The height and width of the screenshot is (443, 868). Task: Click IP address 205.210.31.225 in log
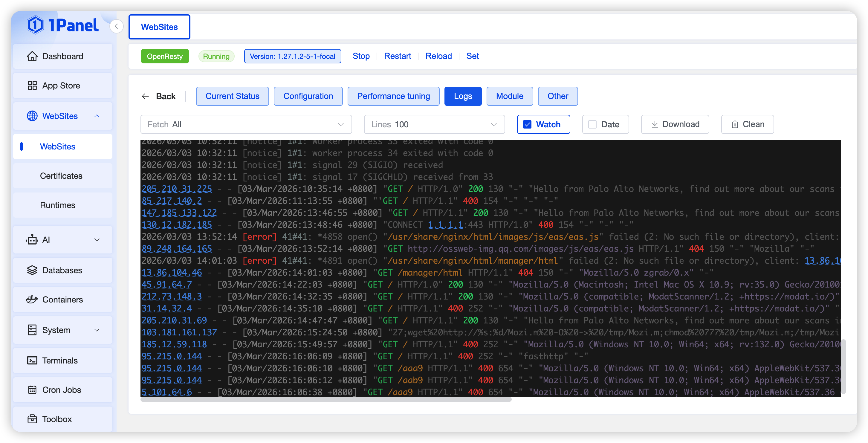click(x=177, y=189)
